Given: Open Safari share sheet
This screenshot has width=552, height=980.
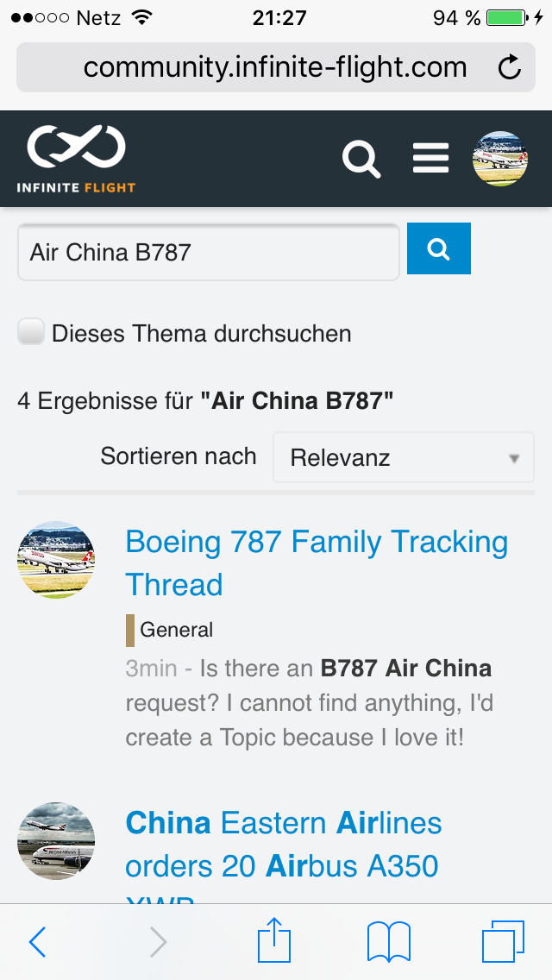Looking at the screenshot, I should (x=275, y=940).
